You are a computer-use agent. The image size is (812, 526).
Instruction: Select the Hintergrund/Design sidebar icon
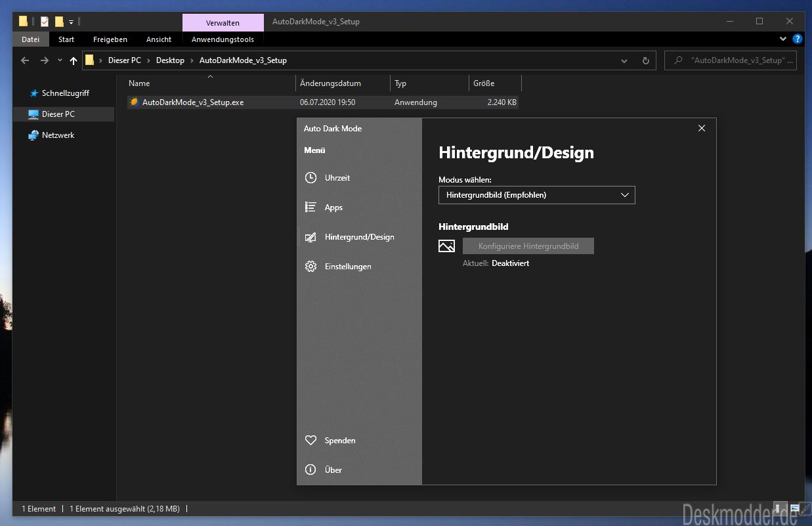(x=311, y=237)
